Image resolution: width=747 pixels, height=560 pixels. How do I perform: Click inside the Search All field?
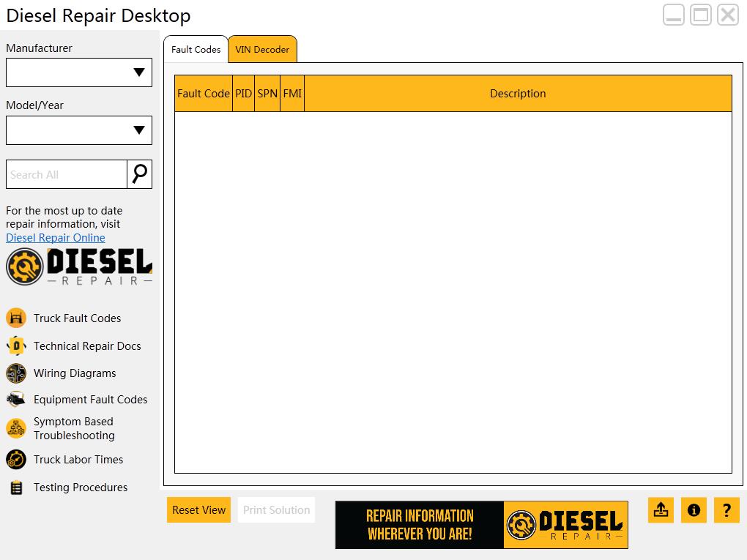[x=67, y=175]
